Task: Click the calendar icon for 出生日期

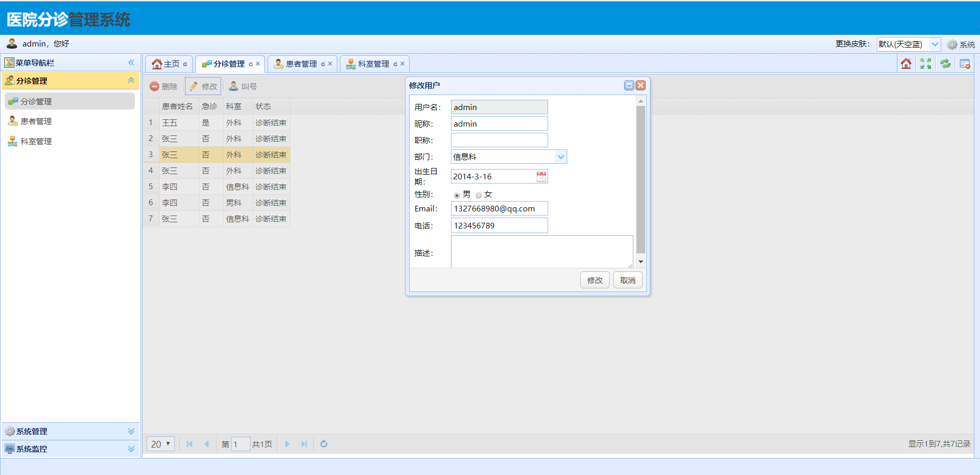Action: click(x=541, y=177)
